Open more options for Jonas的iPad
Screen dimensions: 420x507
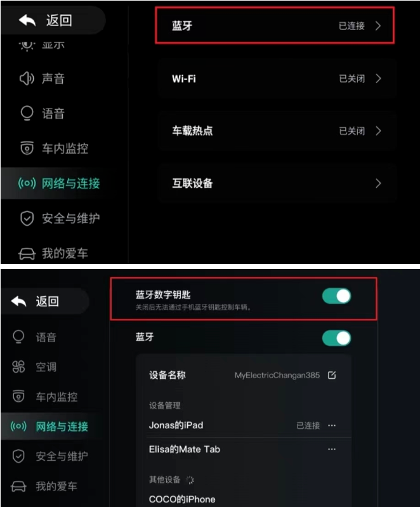click(332, 425)
